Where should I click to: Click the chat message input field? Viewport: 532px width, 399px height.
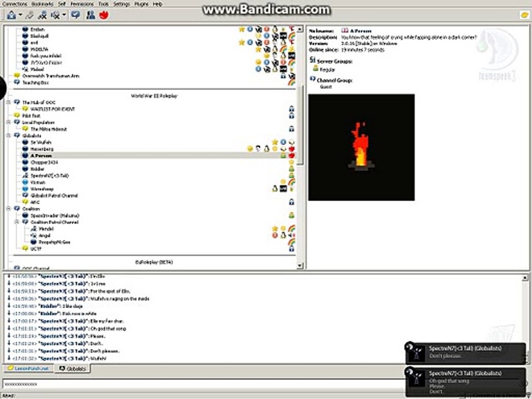coord(203,384)
